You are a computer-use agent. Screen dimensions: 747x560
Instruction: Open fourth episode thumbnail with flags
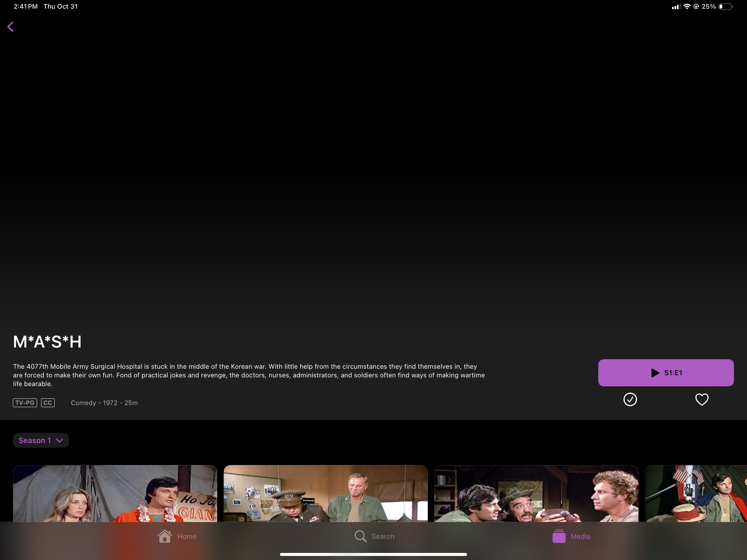[696, 493]
